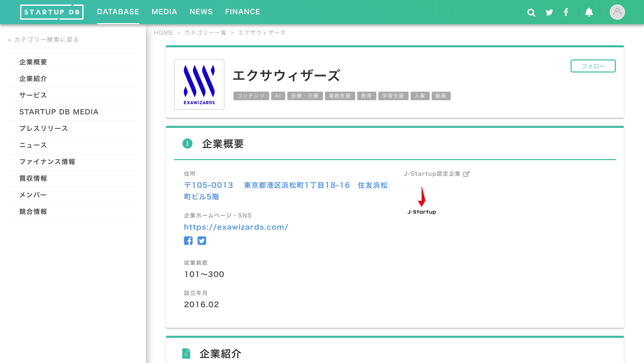Click the J-Startup logo image
The image size is (644, 363).
point(422,200)
